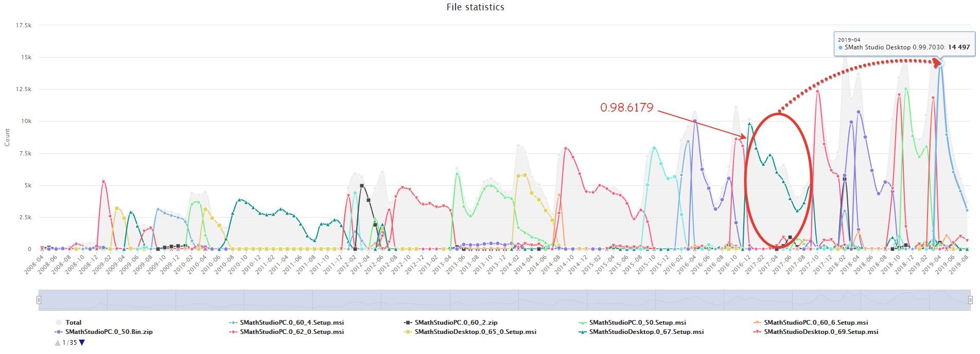Click the SMath Studio Desktop 0.99.7030 tooltip
The height and width of the screenshot is (354, 980).
904,44
